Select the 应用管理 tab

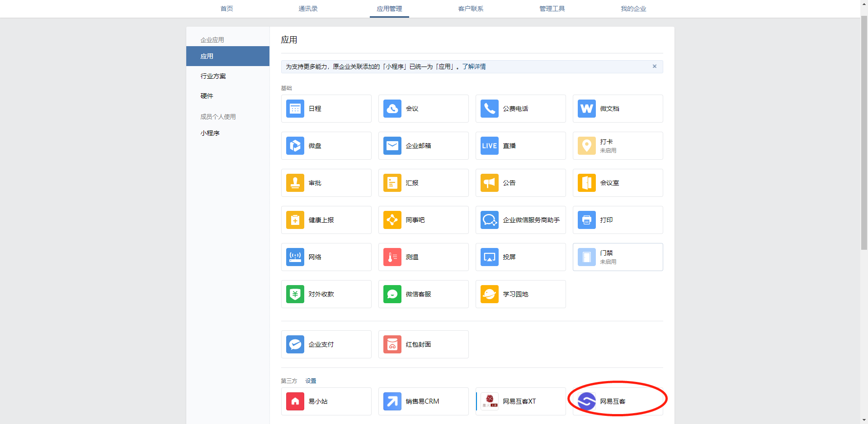point(389,9)
